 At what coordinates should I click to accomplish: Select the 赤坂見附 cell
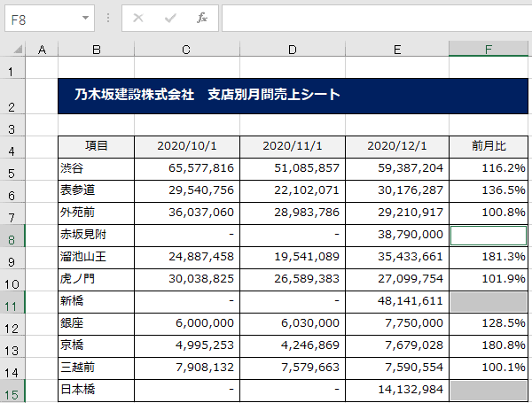97,236
